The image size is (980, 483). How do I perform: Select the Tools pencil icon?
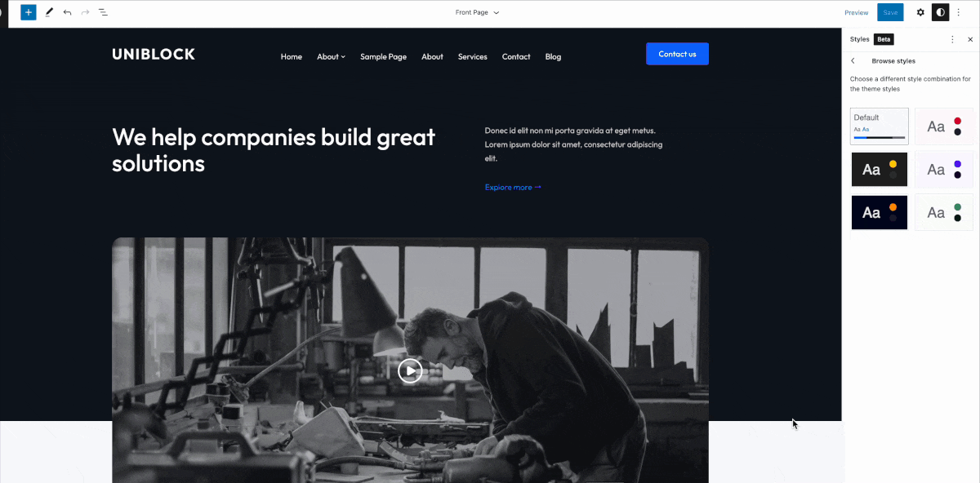[x=49, y=12]
